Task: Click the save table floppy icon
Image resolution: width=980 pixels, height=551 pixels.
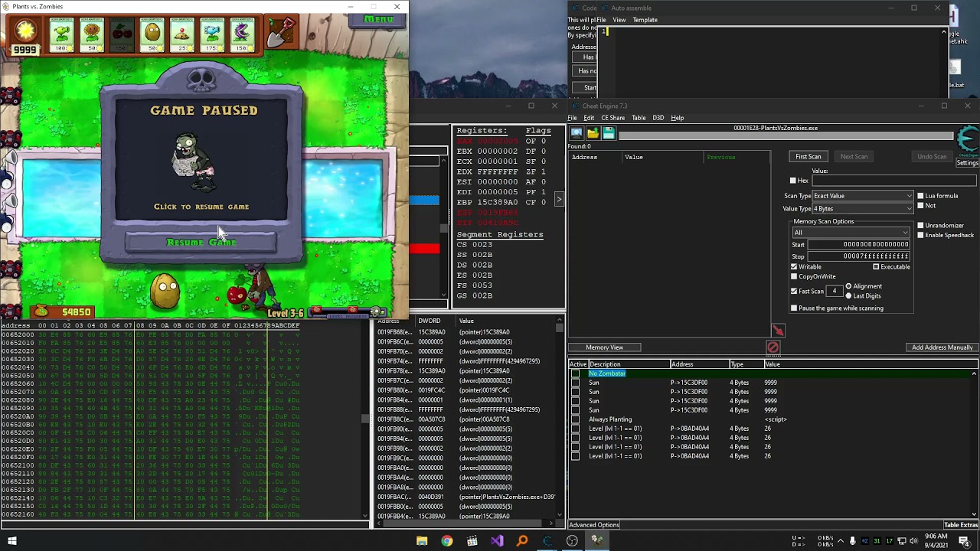Action: 609,133
